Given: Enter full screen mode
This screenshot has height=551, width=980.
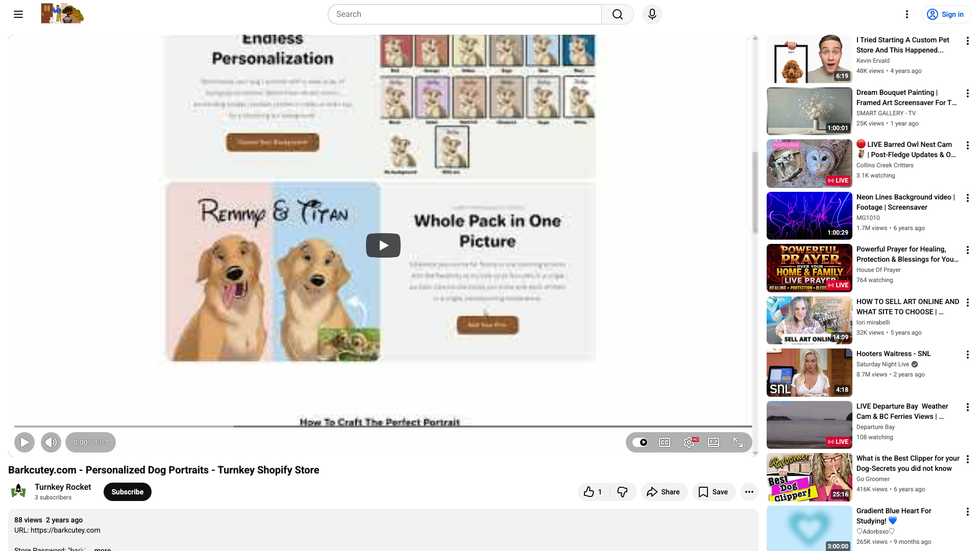Looking at the screenshot, I should click(738, 442).
